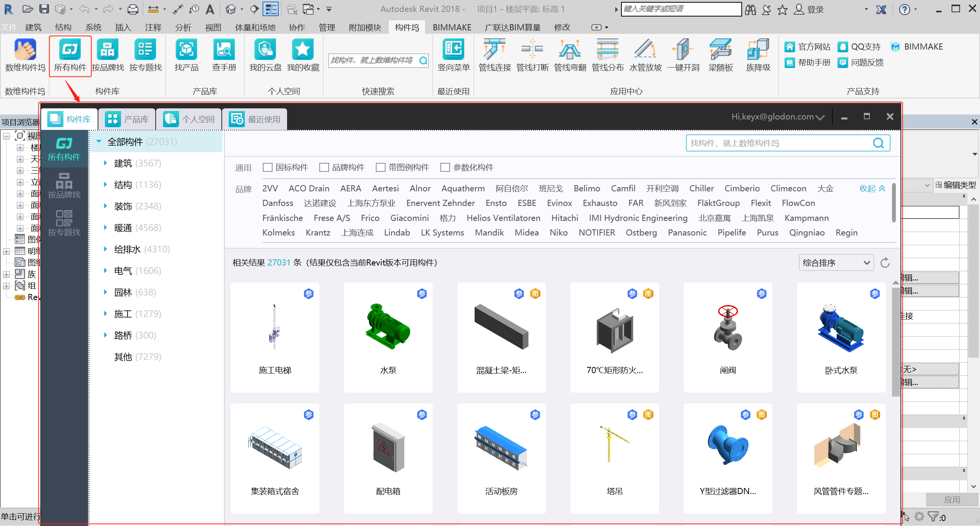
Task: Enable the 带图例构件 checkbox
Action: 380,168
